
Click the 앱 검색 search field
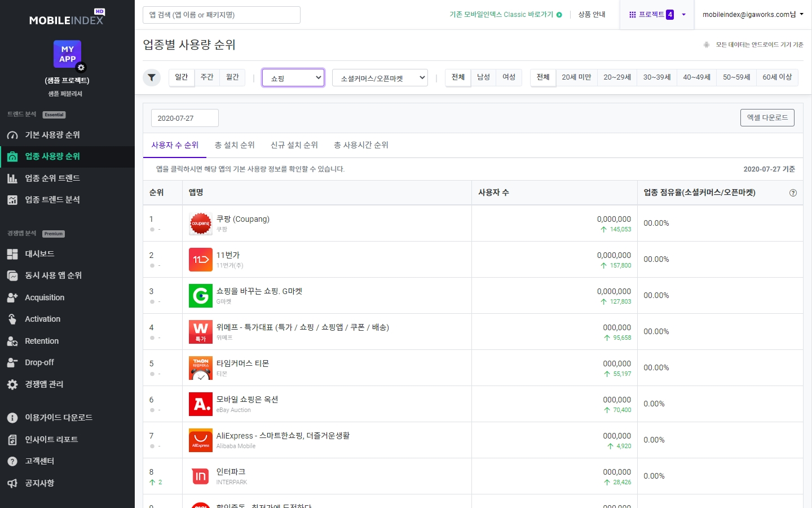pyautogui.click(x=222, y=15)
